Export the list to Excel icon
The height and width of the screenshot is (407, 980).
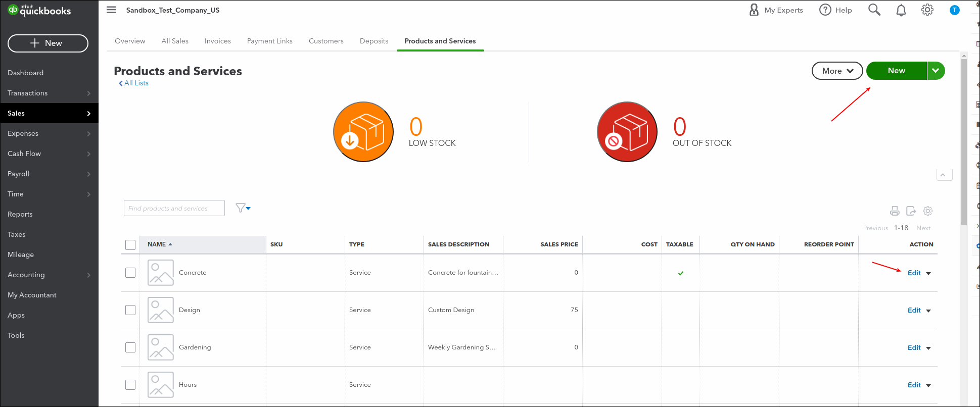pos(911,211)
